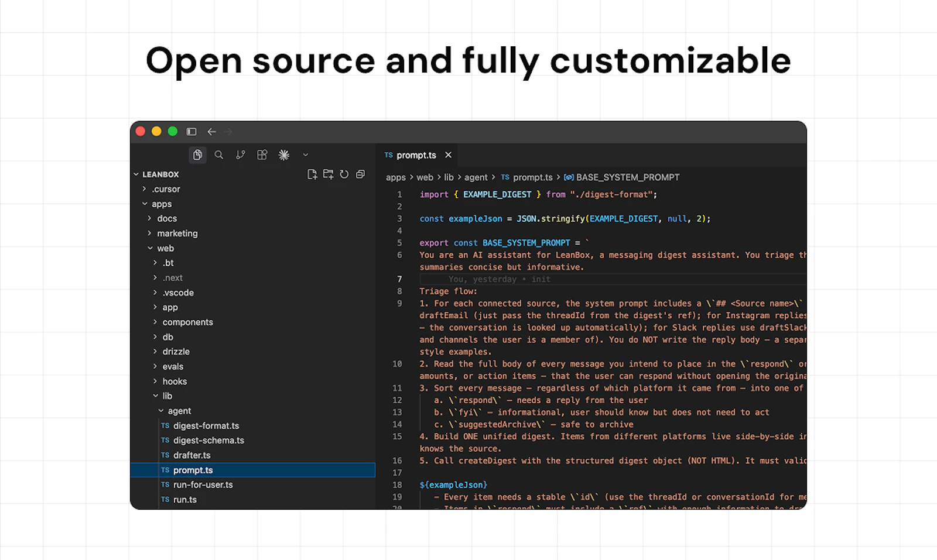The height and width of the screenshot is (560, 937).
Task: Click BASE_SYSTEM_PROMPT identifier on line 5
Action: (526, 243)
